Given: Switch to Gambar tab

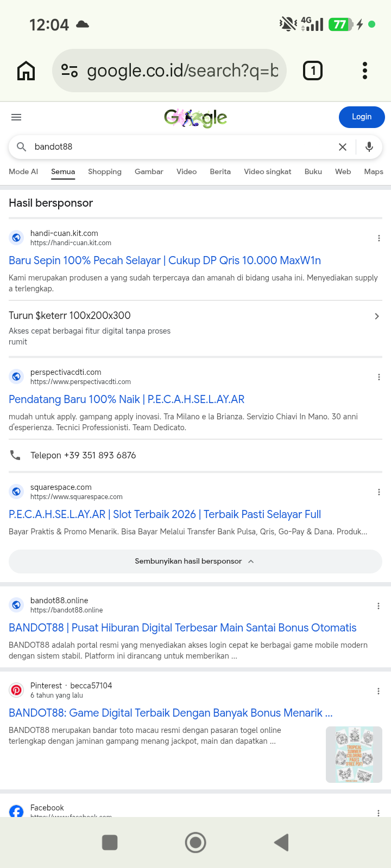Looking at the screenshot, I should tap(149, 171).
